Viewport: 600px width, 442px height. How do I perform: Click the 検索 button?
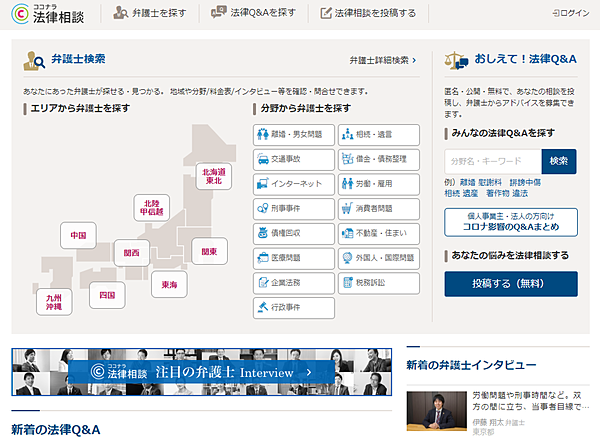click(559, 161)
